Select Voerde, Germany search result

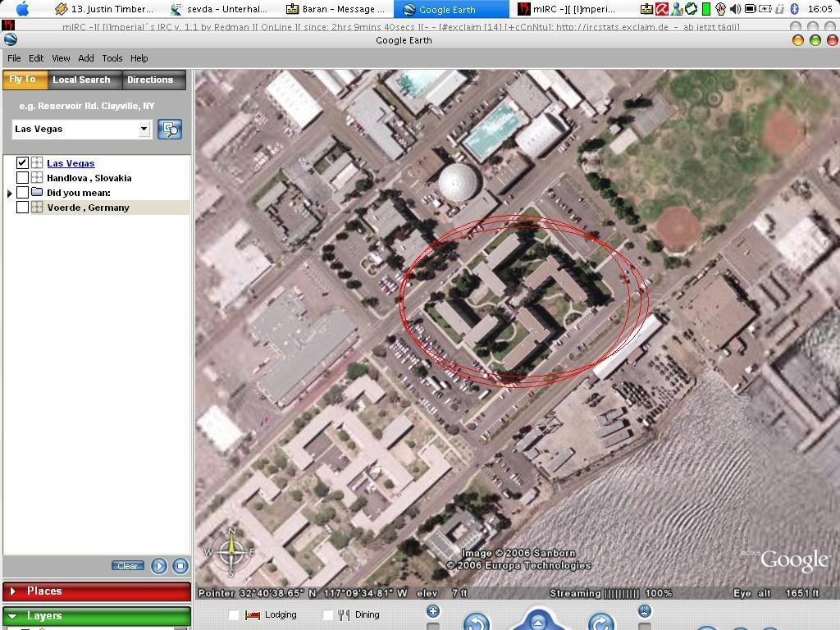[x=88, y=208]
